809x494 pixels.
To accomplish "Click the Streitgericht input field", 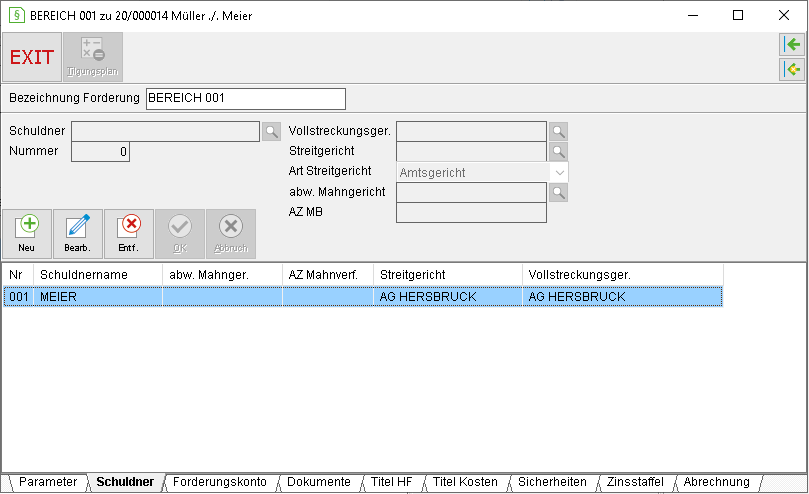I will click(471, 151).
